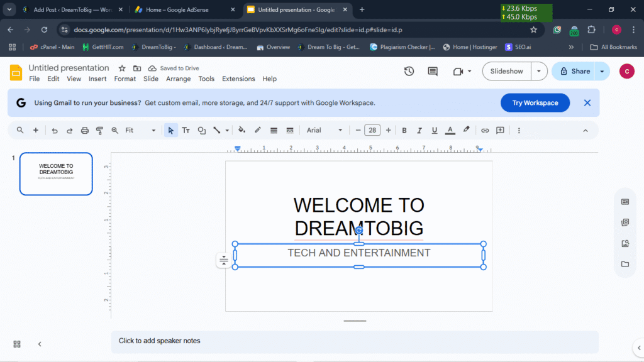Open the comments history icon
This screenshot has height=362, width=644.
[x=433, y=71]
